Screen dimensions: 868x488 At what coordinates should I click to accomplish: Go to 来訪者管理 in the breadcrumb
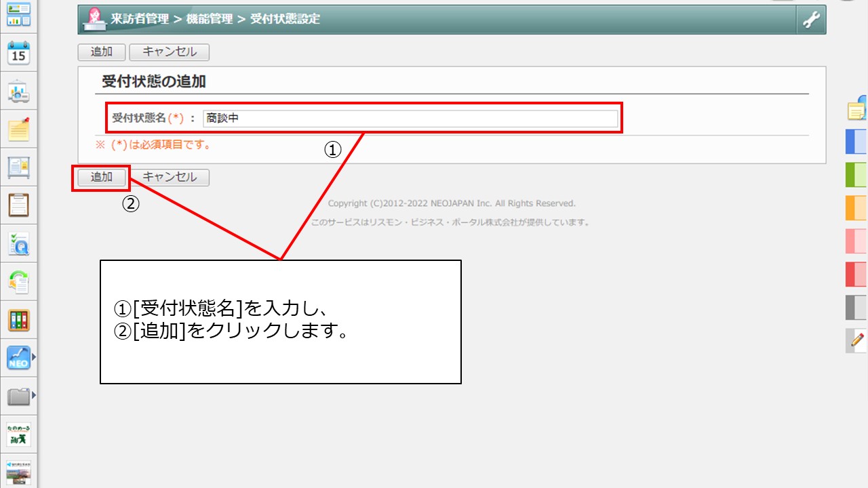point(140,20)
